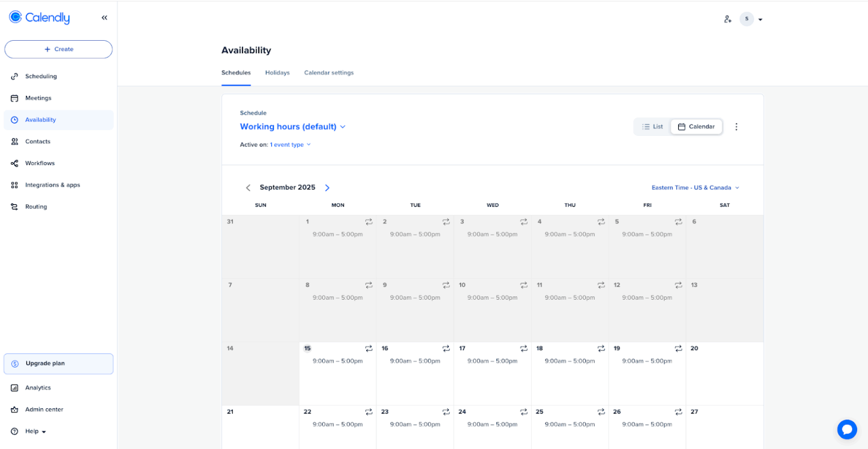Click the recurring icon on September 12
The image size is (868, 449).
(x=679, y=285)
